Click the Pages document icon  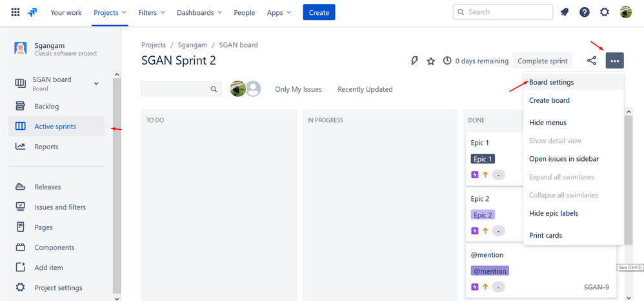[20, 227]
